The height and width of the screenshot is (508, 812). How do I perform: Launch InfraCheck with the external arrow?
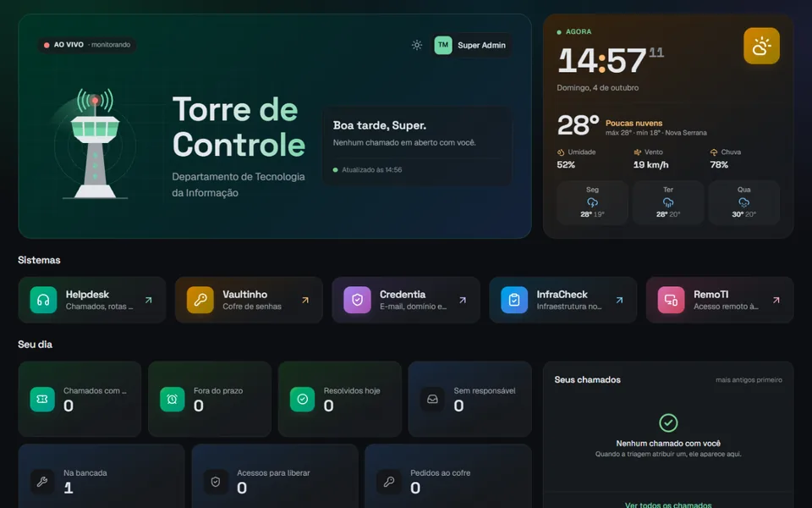pos(619,300)
